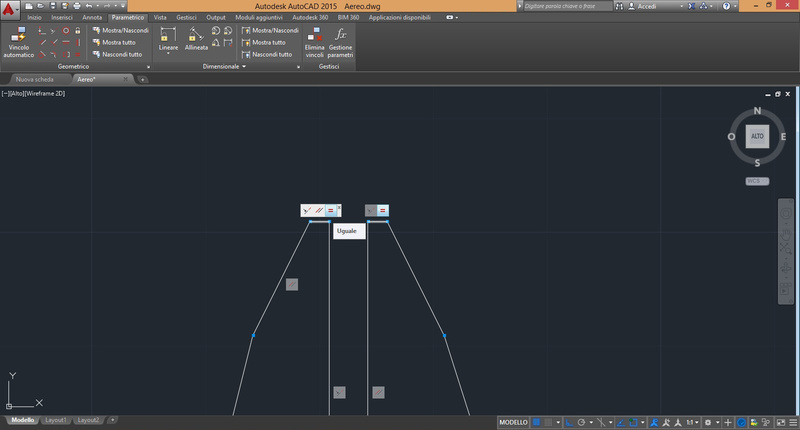The width and height of the screenshot is (800, 430).
Task: Toggle blue circle hardware acceleration icon
Action: [x=741, y=422]
